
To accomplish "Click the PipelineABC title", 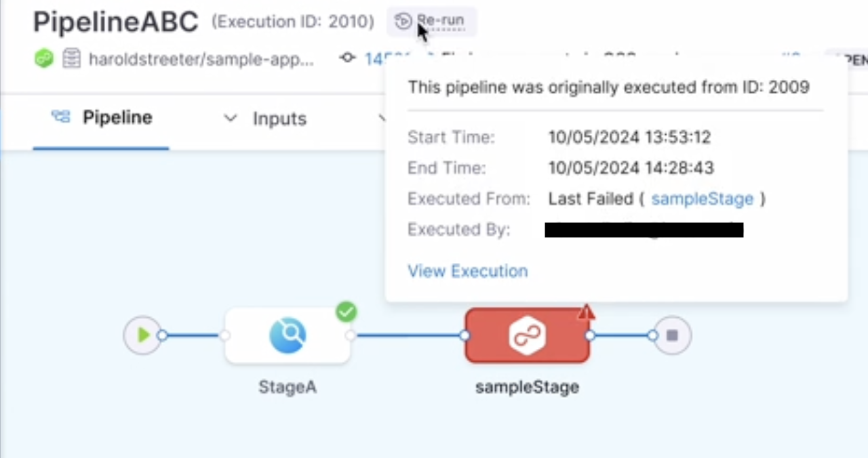I will (x=115, y=22).
